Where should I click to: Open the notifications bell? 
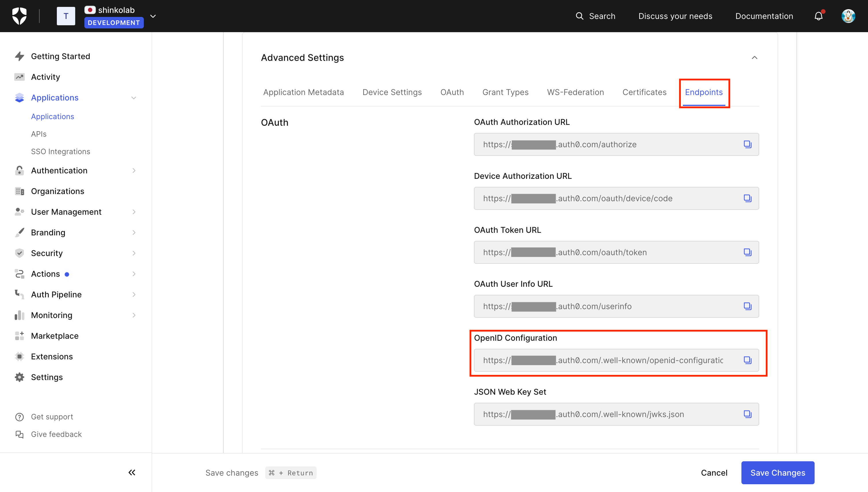pyautogui.click(x=818, y=16)
